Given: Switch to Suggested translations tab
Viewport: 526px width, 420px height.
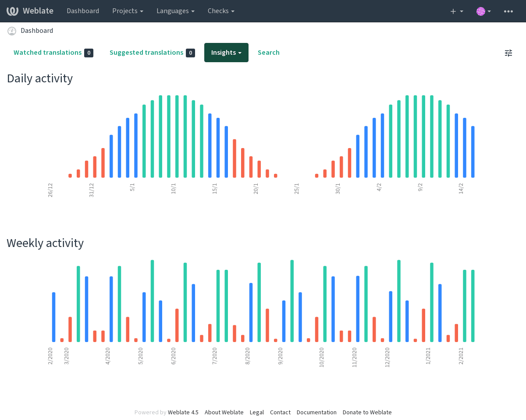Looking at the screenshot, I should 152,53.
